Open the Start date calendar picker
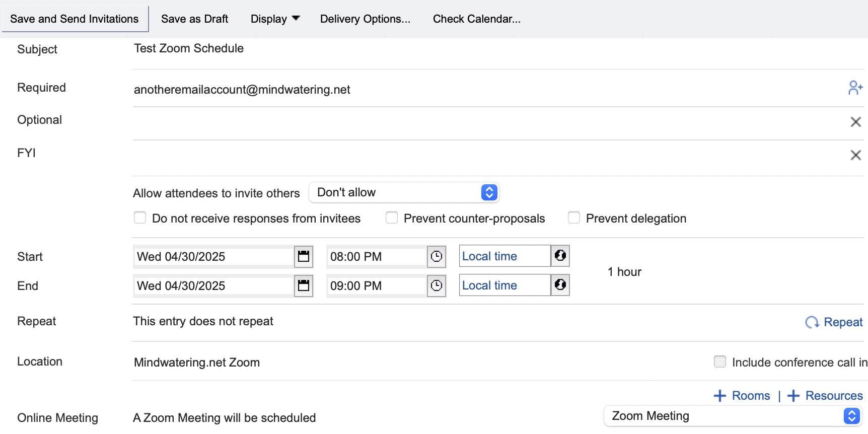Viewport: 868px width, 434px height. pos(304,256)
